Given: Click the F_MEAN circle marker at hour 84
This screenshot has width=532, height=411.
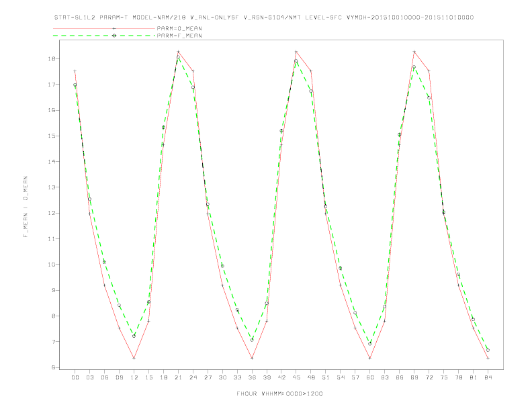Looking at the screenshot, I should (x=488, y=350).
